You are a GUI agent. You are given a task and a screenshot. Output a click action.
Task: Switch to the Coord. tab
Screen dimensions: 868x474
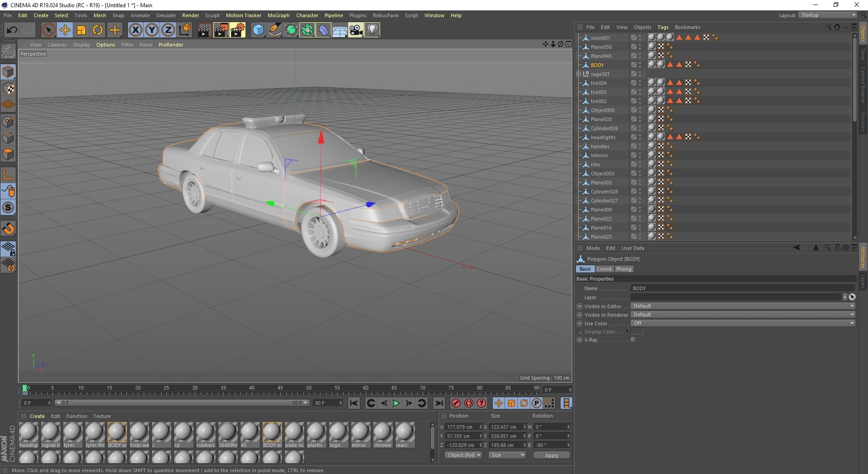point(604,269)
